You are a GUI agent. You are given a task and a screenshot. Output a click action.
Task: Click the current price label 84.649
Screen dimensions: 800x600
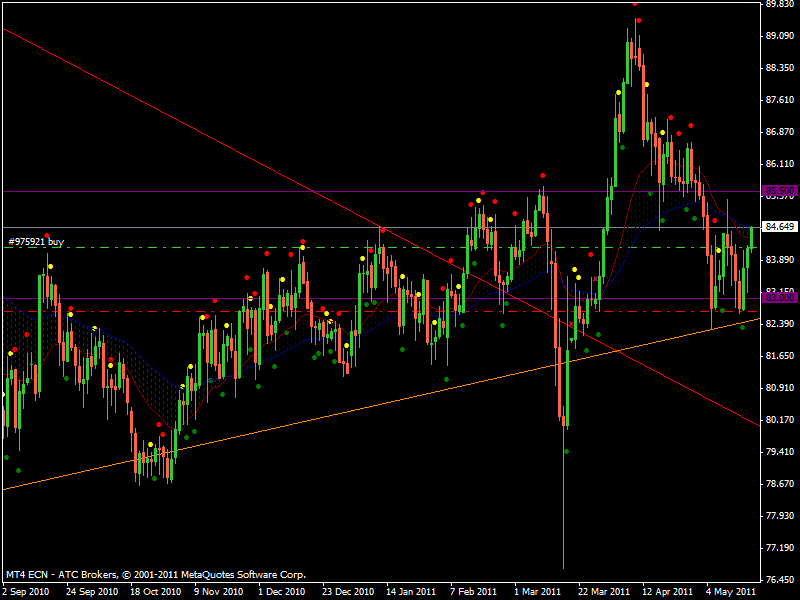click(x=780, y=227)
